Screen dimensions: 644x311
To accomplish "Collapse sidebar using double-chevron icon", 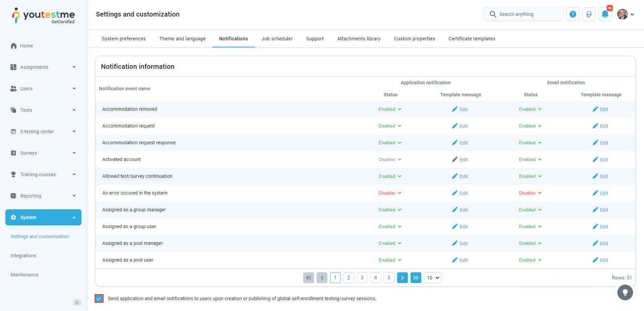I will (77, 303).
